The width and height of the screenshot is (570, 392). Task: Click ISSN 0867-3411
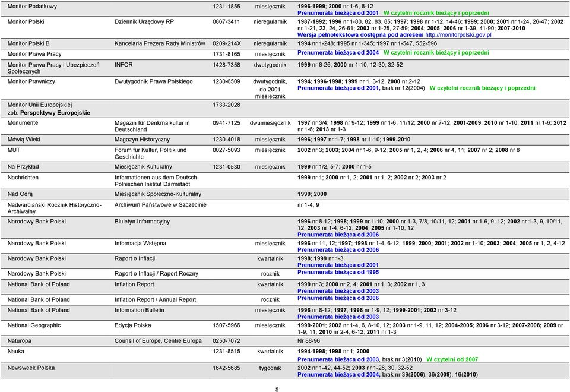(x=226, y=21)
